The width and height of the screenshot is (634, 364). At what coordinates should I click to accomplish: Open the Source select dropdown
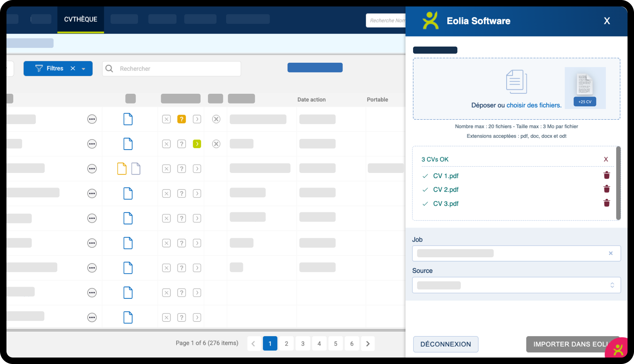tap(516, 285)
